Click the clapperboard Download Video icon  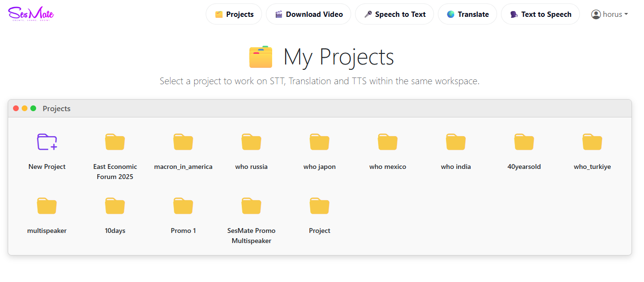(278, 14)
